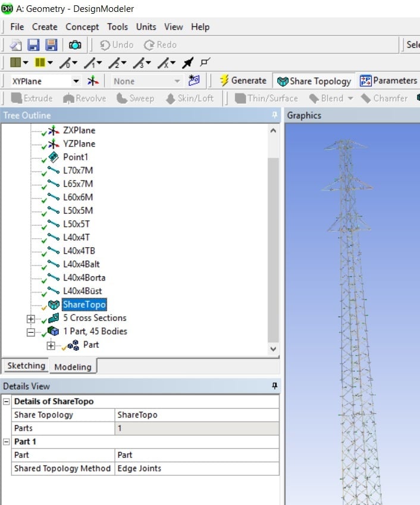Collapse the Details of ShareTopo section
The image size is (420, 505).
(x=7, y=401)
